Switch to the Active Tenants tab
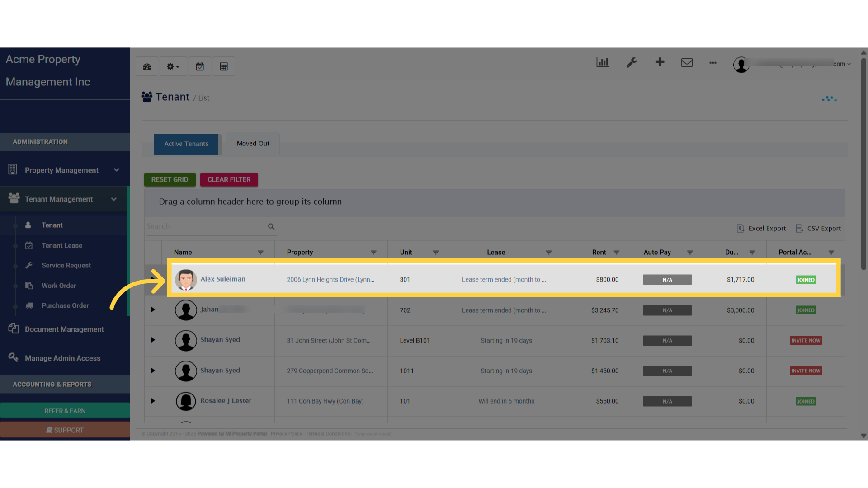868x488 pixels. pyautogui.click(x=186, y=144)
